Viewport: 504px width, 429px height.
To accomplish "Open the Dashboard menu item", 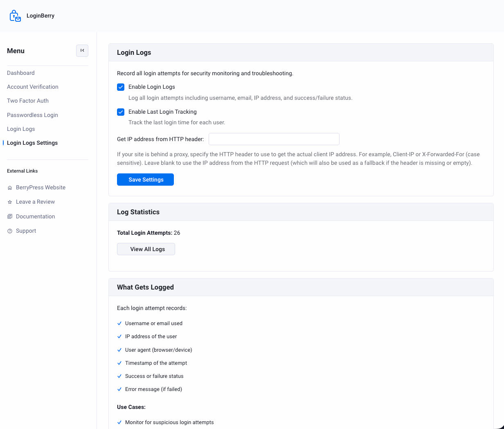I will click(x=21, y=73).
